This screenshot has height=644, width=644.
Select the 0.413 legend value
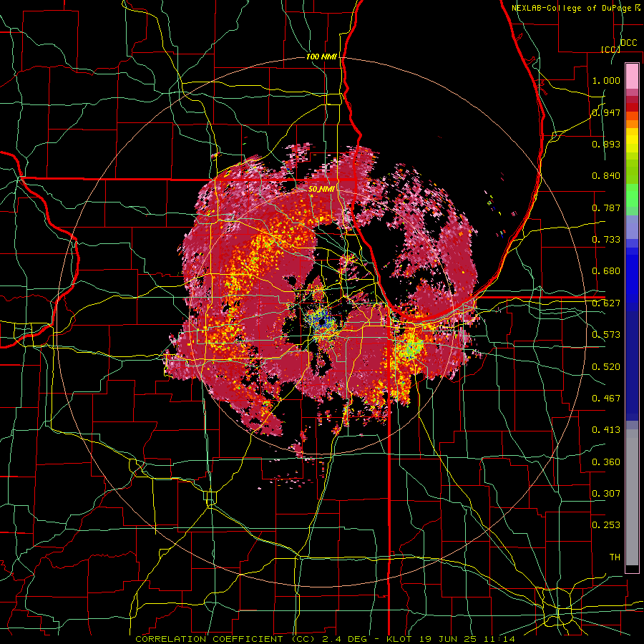(606, 430)
